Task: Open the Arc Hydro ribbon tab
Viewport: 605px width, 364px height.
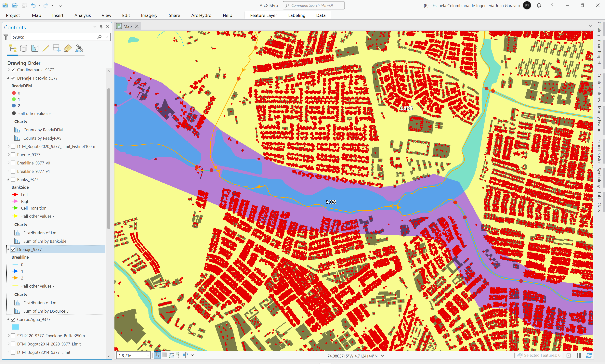Action: 201,15
